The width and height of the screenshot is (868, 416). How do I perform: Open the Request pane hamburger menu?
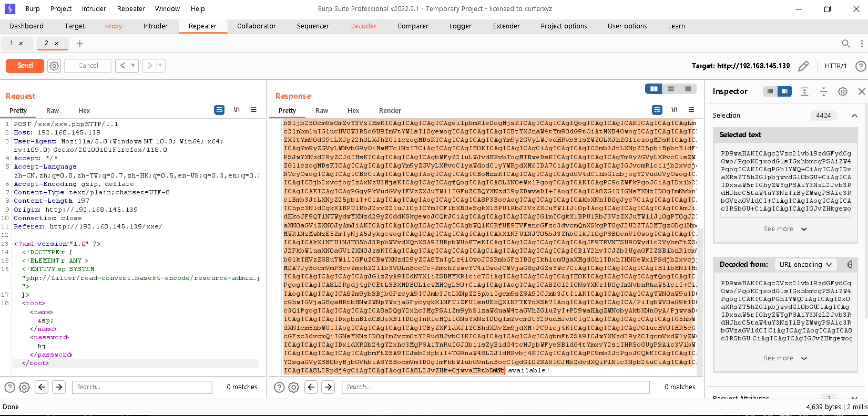pos(253,110)
